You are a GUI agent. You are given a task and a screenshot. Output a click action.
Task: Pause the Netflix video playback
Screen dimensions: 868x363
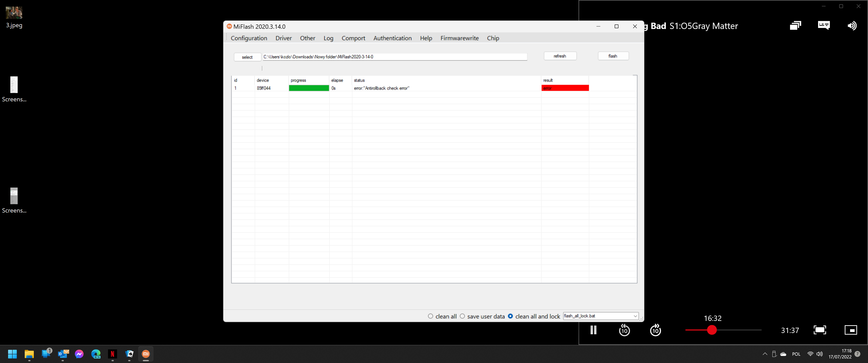pos(593,330)
